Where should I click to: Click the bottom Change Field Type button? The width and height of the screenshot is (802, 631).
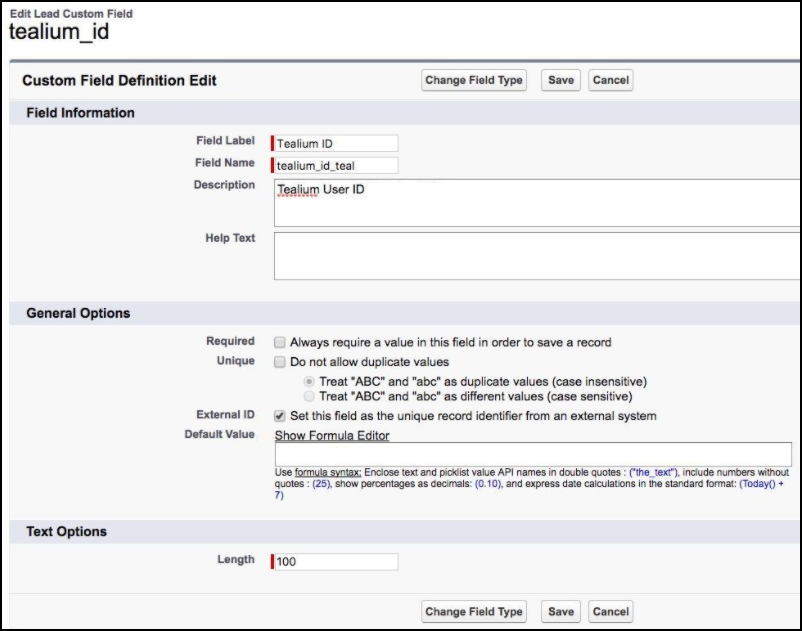coord(474,612)
